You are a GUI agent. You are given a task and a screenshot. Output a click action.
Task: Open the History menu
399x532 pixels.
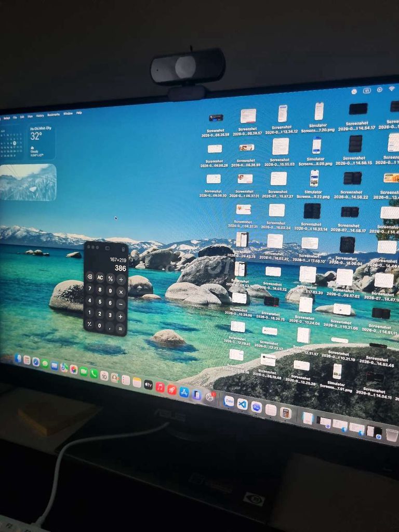[x=39, y=116]
